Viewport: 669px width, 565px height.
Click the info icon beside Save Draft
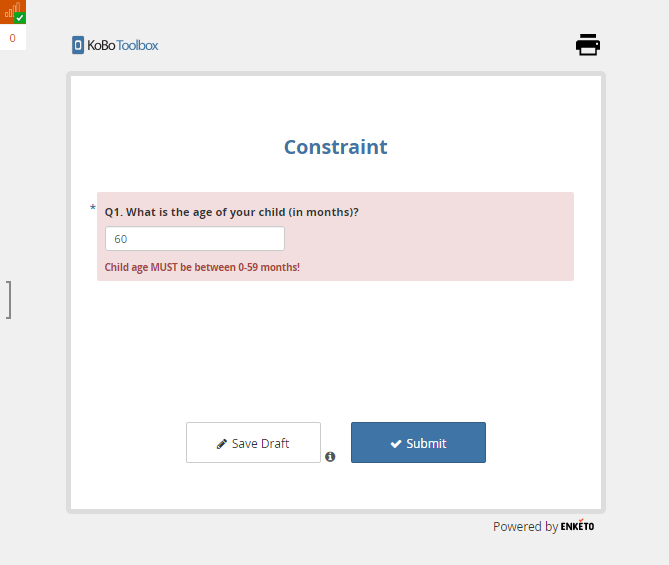pyautogui.click(x=330, y=457)
